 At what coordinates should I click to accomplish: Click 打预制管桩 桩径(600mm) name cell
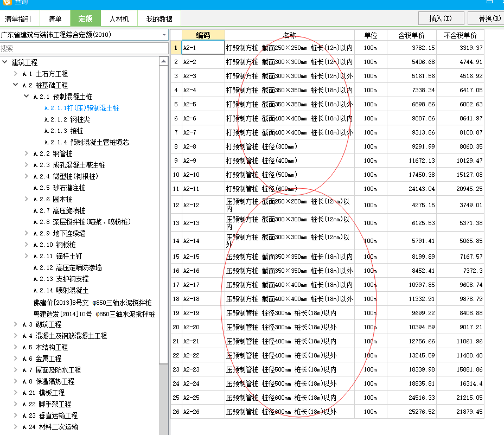(290, 189)
